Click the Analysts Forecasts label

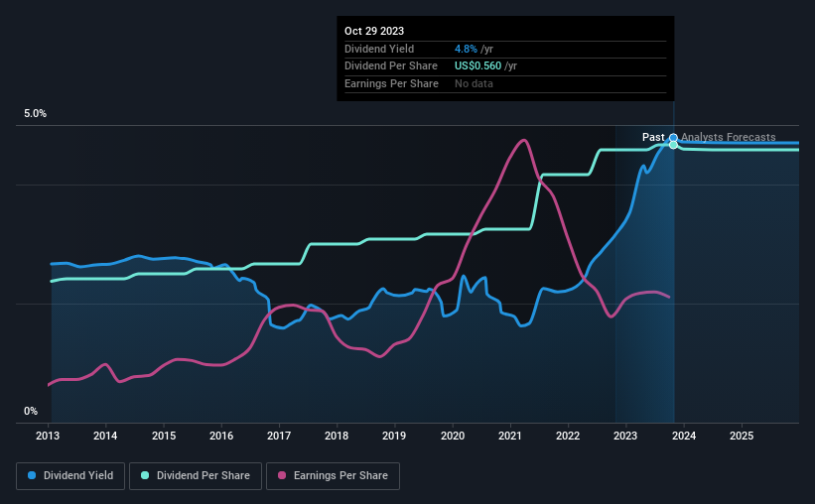click(729, 137)
